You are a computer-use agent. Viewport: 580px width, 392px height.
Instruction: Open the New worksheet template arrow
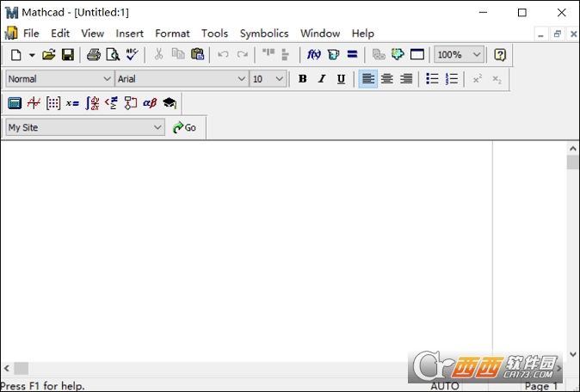32,55
